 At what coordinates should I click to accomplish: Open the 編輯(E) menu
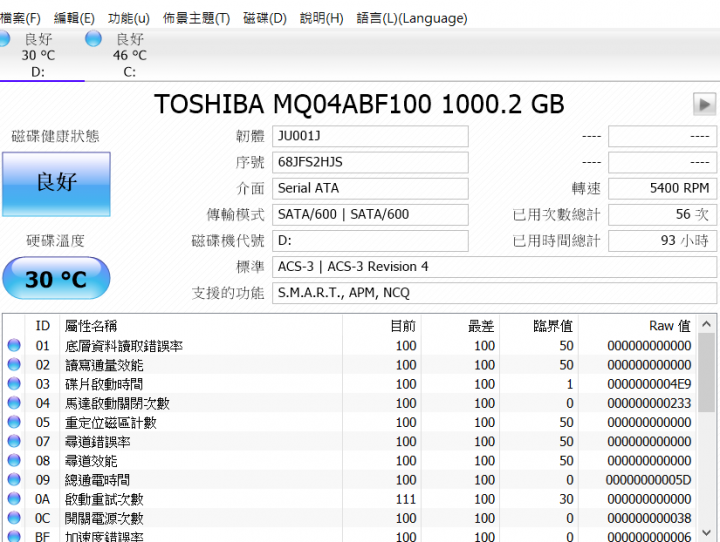click(x=74, y=18)
